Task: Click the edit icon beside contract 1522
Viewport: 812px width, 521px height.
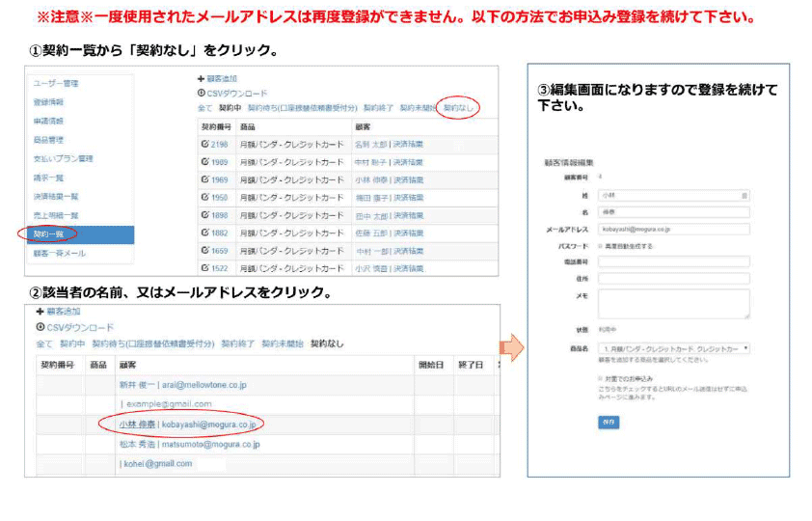Action: pos(204,267)
